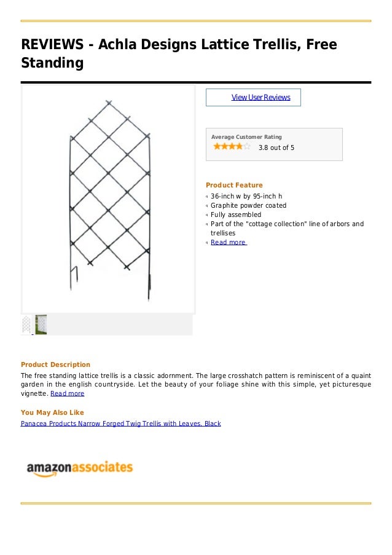This screenshot has height=555, width=392.
Task: Click the 36-inch w by 95-inch h bullet
Action: [246, 196]
